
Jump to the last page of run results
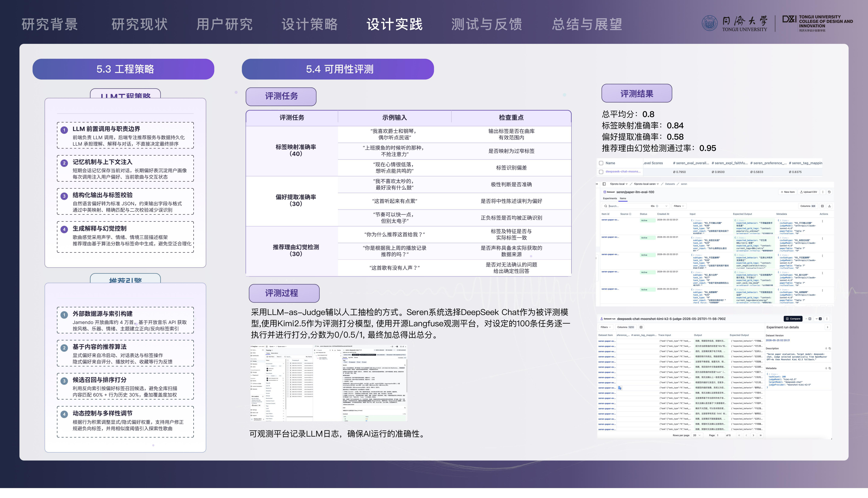tap(761, 435)
